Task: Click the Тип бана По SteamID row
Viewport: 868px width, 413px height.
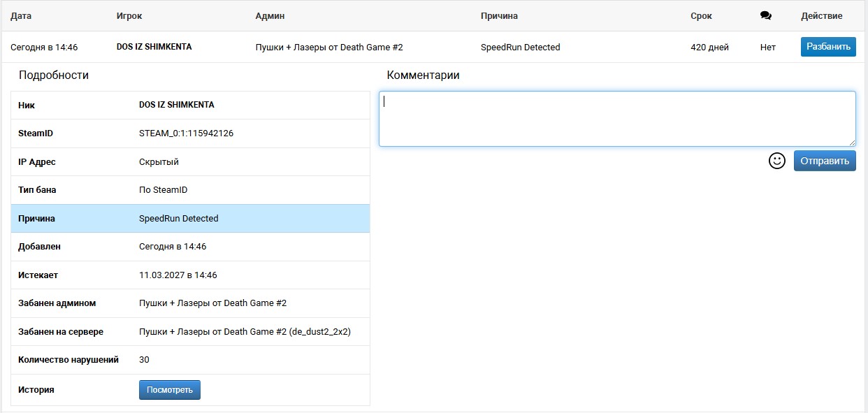Action: click(190, 190)
